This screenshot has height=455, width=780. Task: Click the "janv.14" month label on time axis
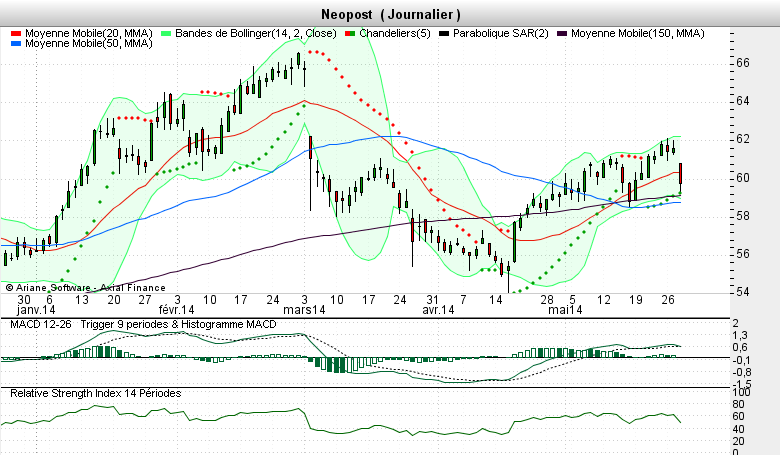36,310
